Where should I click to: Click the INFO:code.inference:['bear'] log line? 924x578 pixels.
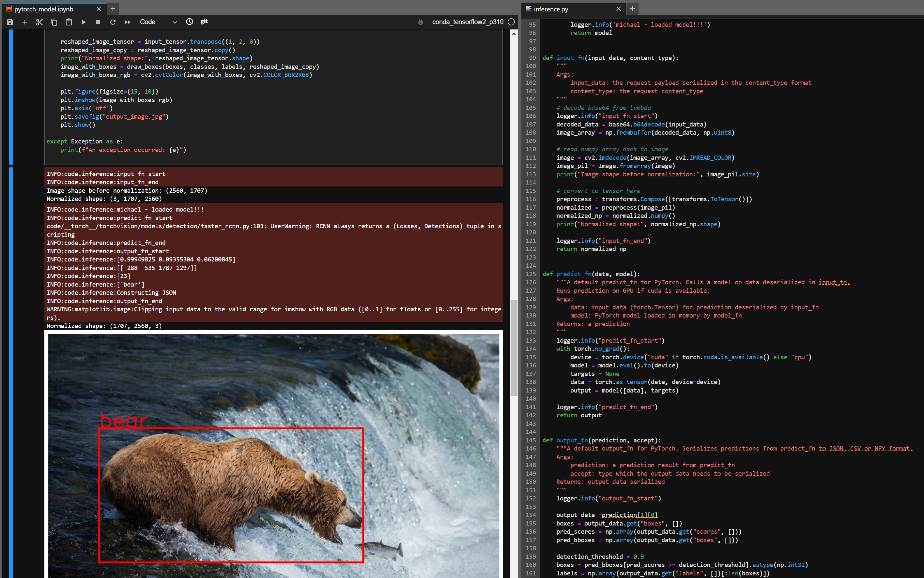point(96,284)
